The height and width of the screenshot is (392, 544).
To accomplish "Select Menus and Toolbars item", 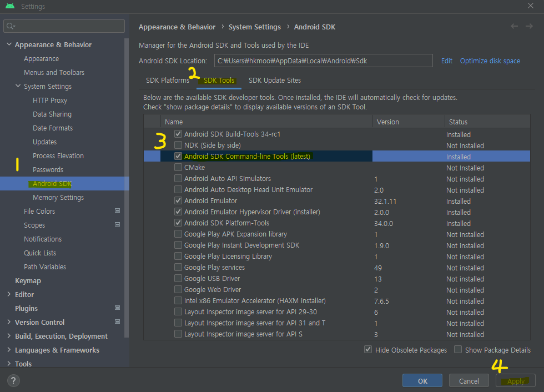I will 54,73.
